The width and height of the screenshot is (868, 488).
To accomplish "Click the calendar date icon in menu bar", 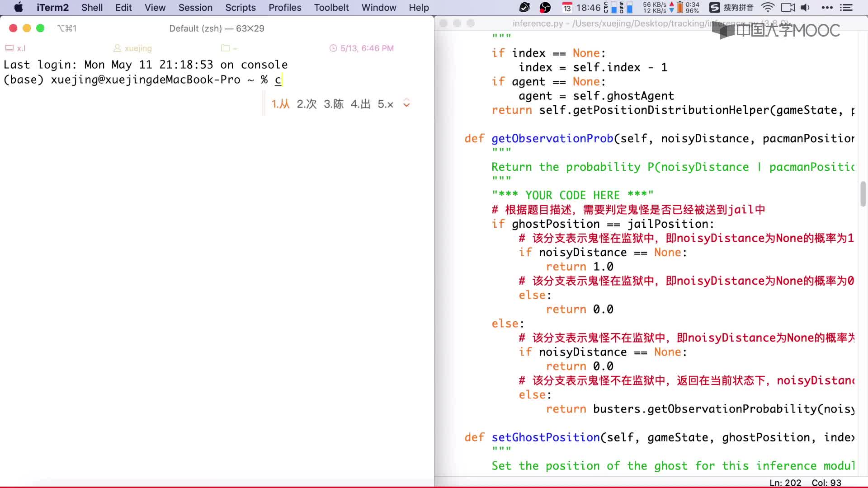I will (567, 7).
